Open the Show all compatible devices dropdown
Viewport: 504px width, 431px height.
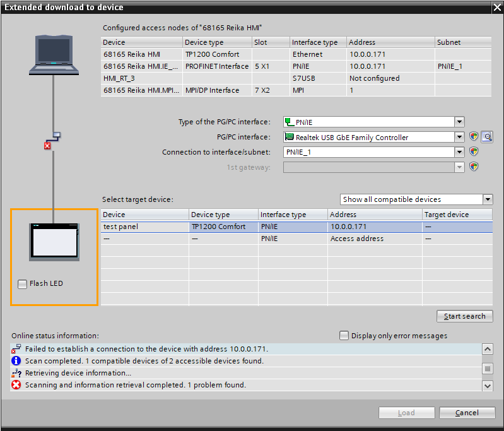pos(487,199)
